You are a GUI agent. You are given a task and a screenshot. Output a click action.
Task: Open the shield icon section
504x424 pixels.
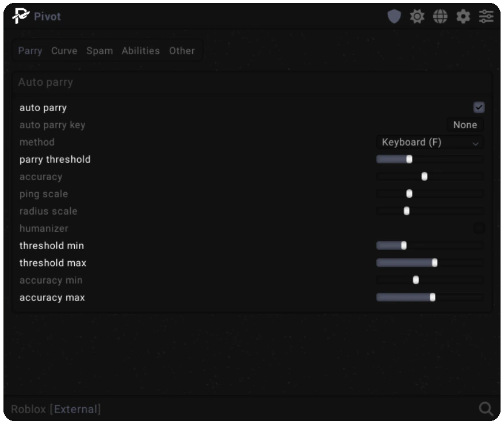394,16
